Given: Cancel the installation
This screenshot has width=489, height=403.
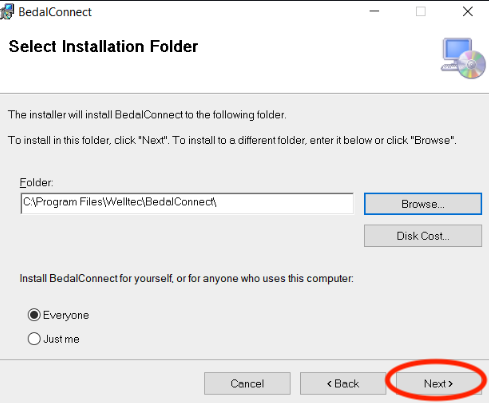Looking at the screenshot, I should [x=247, y=383].
